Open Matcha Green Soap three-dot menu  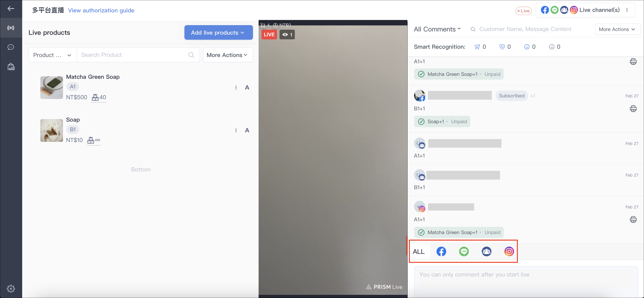pyautogui.click(x=236, y=87)
